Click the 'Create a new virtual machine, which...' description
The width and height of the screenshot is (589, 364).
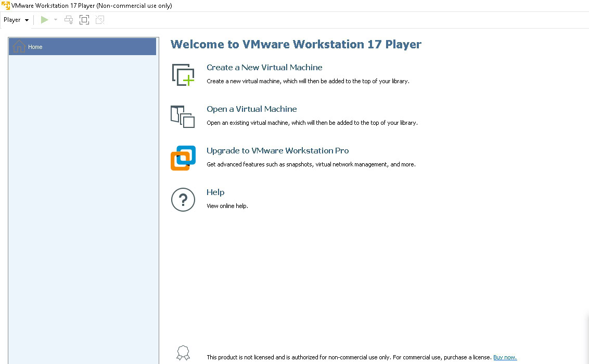click(x=308, y=81)
